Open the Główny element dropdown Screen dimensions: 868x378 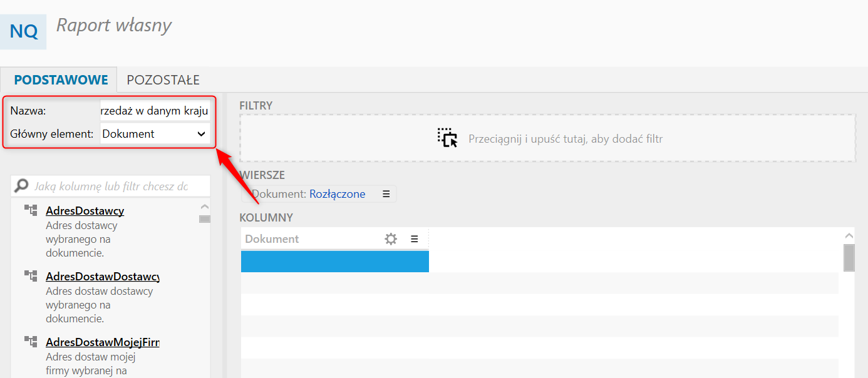(x=155, y=133)
